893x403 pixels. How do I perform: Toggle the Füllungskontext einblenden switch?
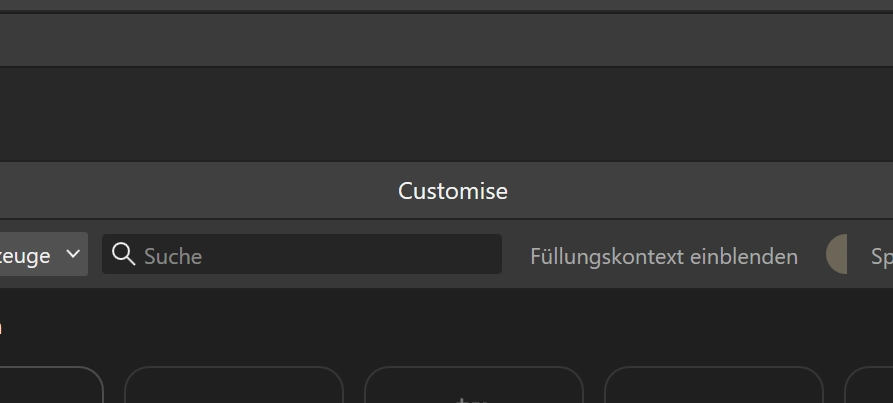[x=837, y=255]
